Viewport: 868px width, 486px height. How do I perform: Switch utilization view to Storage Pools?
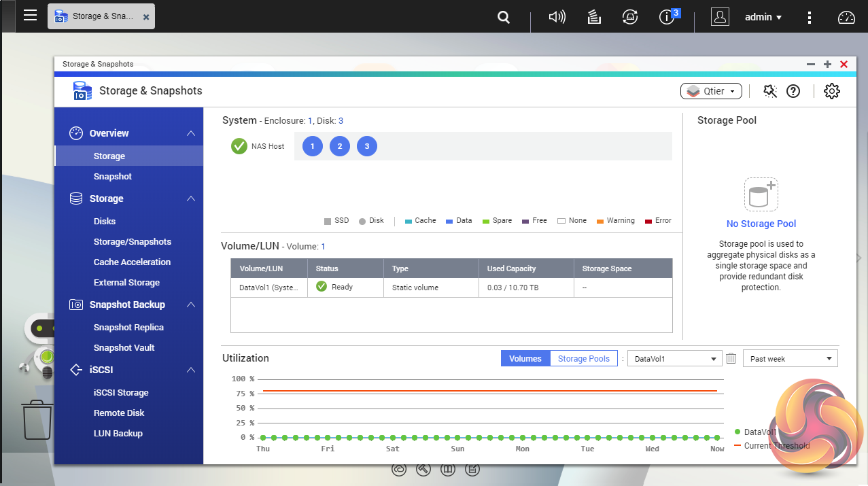click(x=583, y=359)
